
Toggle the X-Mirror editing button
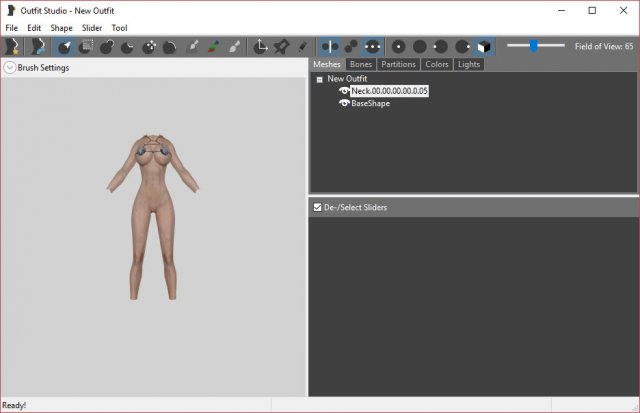tap(330, 46)
